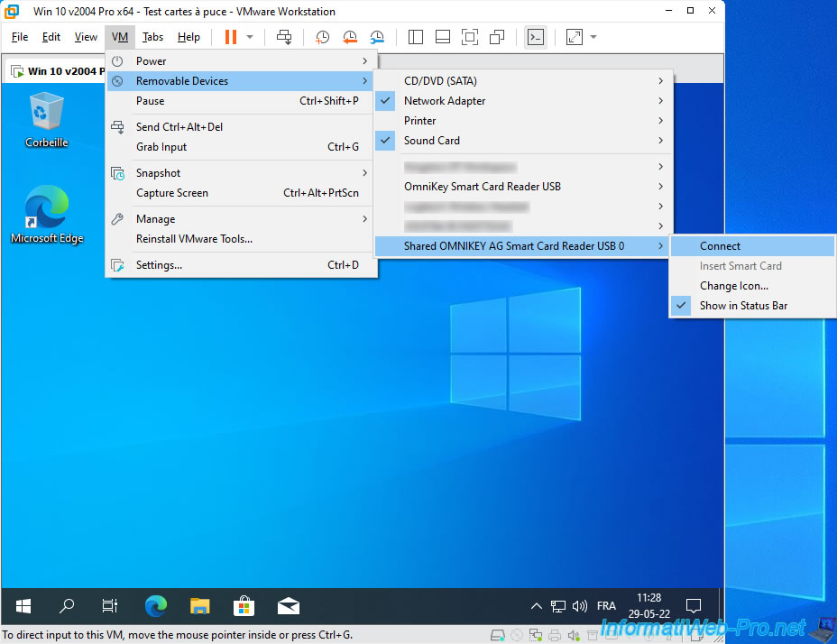Click the guest network tray icon

pos(557,606)
